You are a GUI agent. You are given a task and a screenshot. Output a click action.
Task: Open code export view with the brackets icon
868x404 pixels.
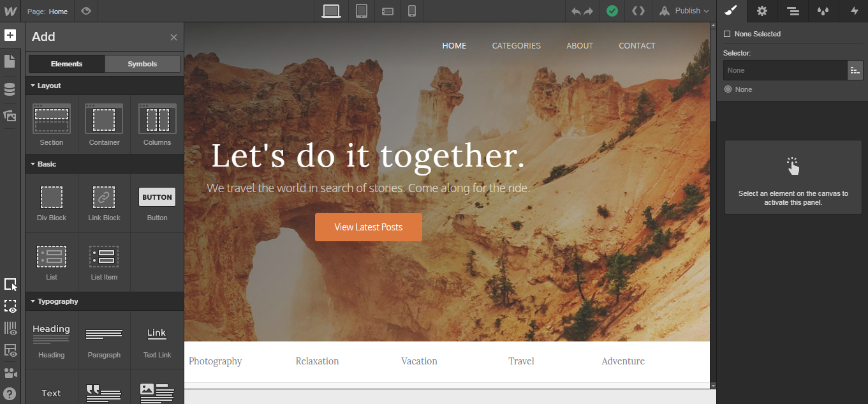coord(638,11)
